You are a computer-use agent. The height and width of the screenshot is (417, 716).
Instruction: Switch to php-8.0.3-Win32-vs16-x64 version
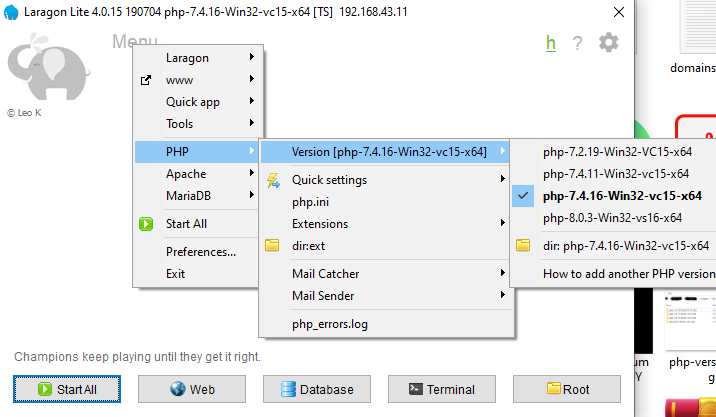point(612,217)
